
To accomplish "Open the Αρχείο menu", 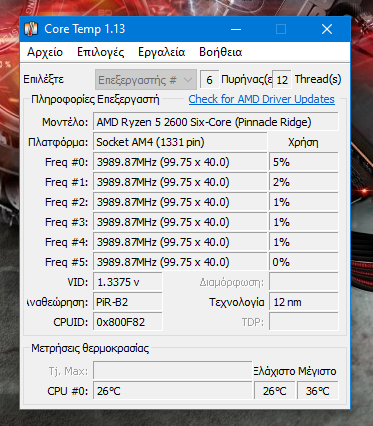I will pos(45,52).
